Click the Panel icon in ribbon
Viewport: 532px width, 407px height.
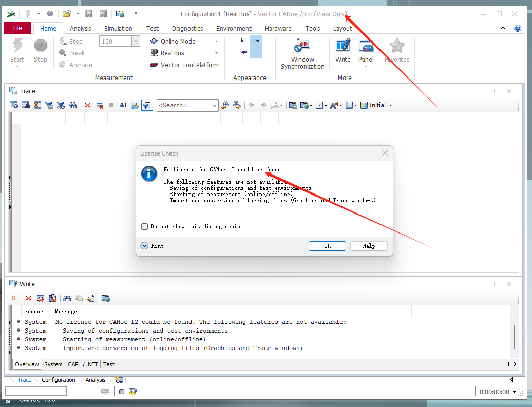[366, 45]
